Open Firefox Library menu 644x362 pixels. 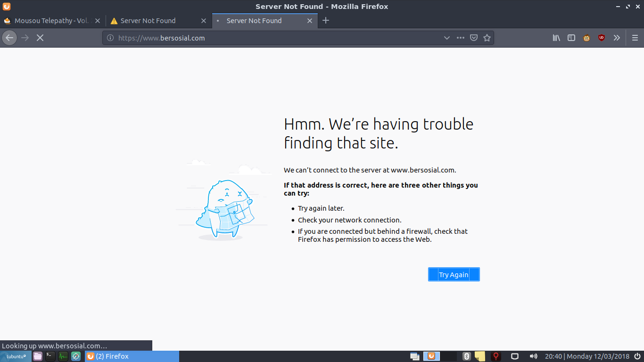point(556,38)
